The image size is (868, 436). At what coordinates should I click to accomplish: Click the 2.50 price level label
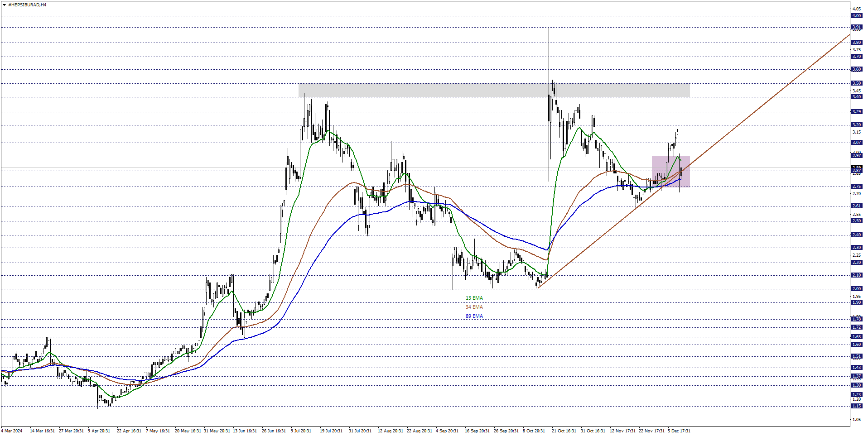pos(856,221)
